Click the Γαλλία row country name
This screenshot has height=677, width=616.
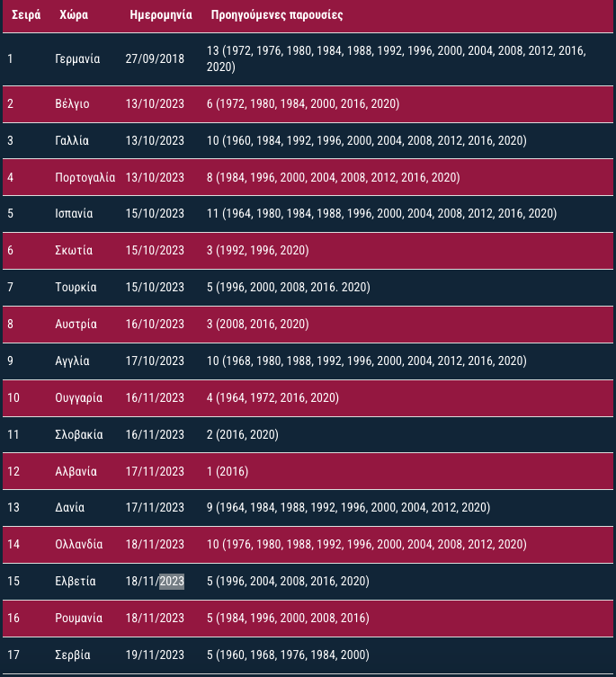click(72, 141)
